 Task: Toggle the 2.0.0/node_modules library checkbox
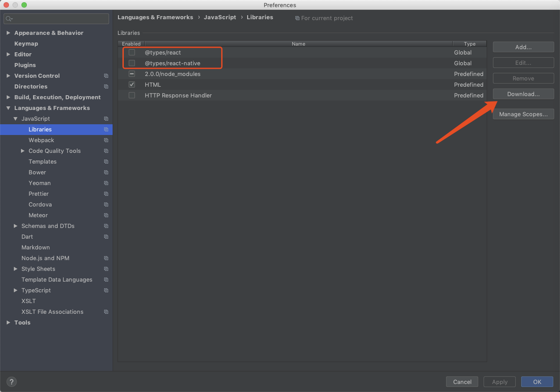[x=132, y=74]
